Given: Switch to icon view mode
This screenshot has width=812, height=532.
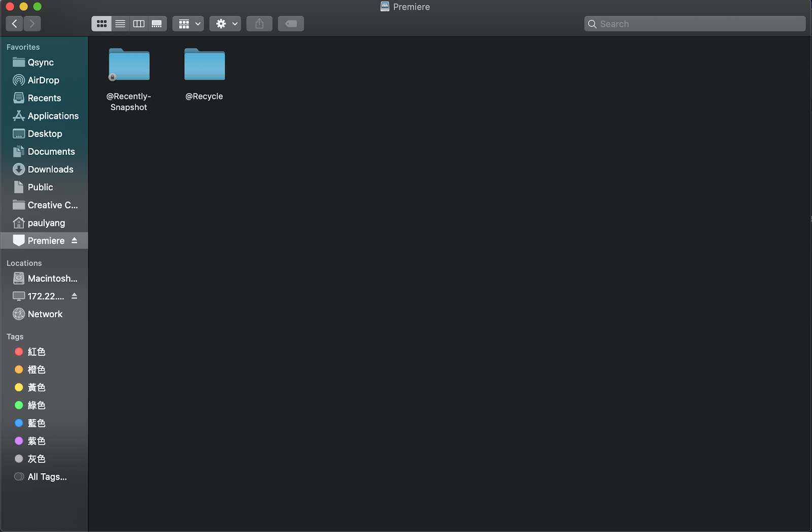Looking at the screenshot, I should (101, 24).
